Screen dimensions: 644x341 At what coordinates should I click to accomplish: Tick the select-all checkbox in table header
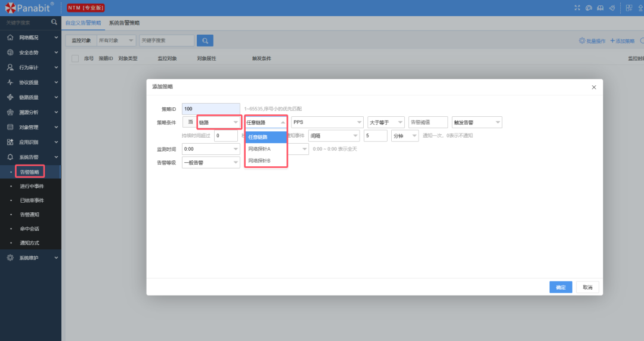click(75, 58)
